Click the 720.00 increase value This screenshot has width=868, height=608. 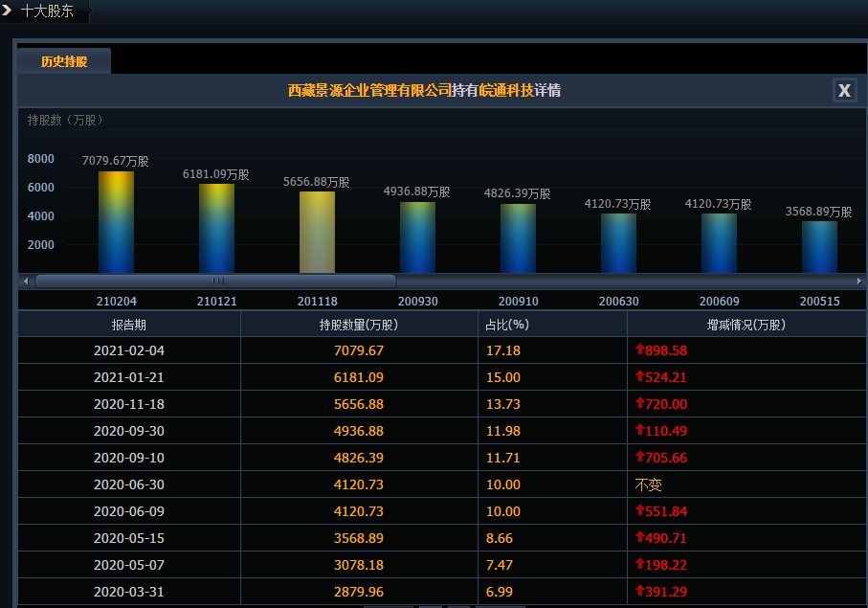point(661,404)
